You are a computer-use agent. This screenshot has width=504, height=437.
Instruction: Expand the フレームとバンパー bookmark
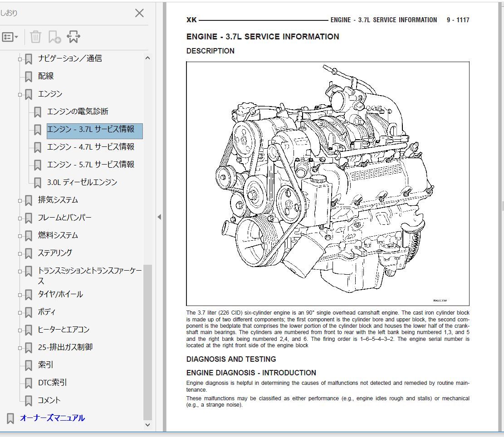click(20, 218)
